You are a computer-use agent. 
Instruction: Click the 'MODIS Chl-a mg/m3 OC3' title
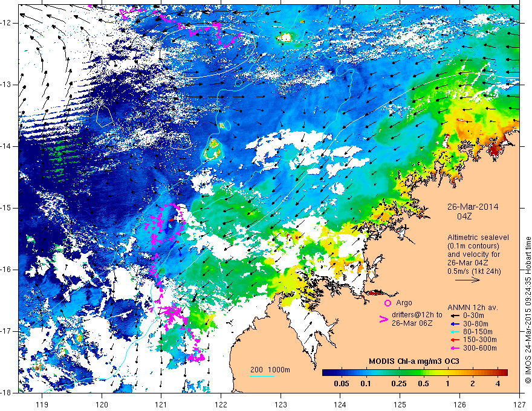point(414,361)
